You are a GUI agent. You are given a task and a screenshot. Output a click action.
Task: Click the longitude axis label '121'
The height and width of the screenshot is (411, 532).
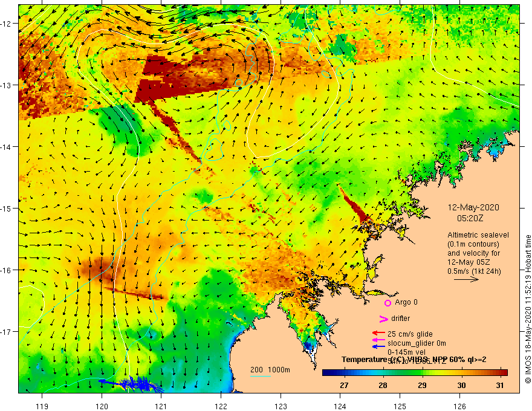point(161,406)
